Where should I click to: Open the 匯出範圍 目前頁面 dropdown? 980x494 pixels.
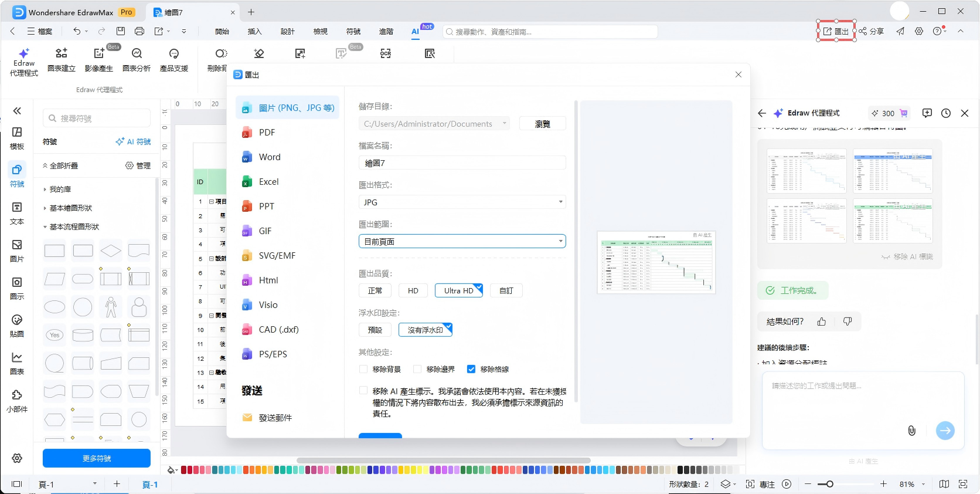(x=462, y=241)
